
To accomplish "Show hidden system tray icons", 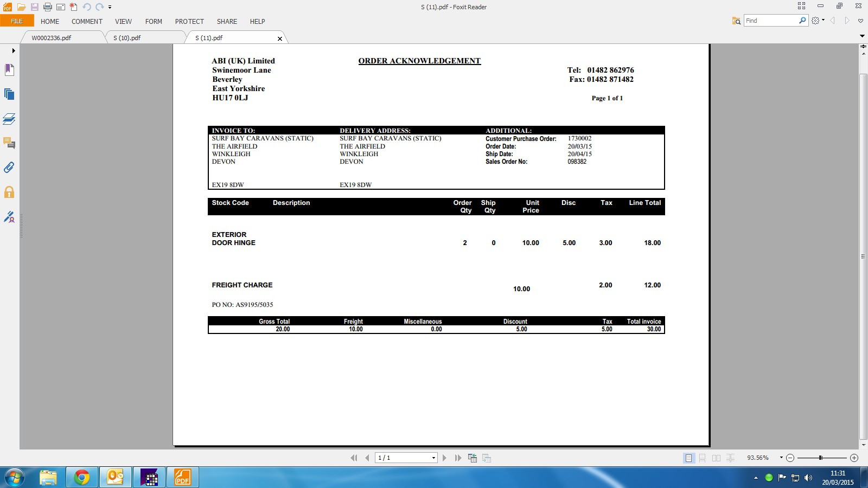I will 756,478.
